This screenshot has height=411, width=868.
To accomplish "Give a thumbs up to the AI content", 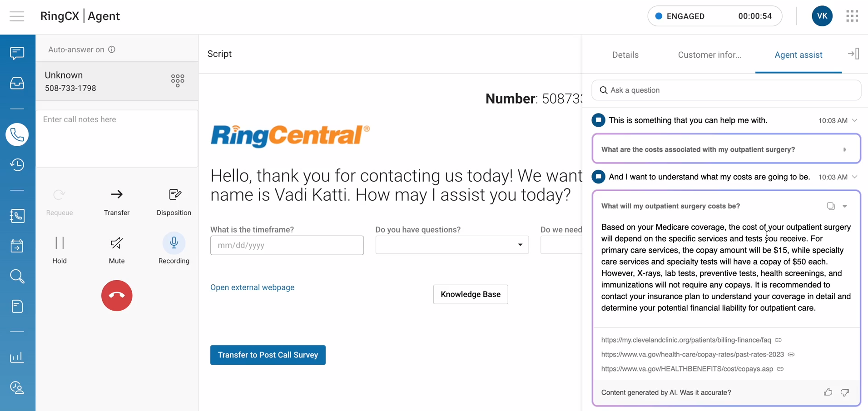I will 828,392.
